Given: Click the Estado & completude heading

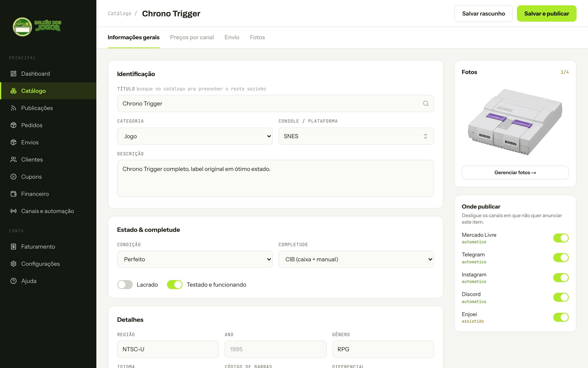Looking at the screenshot, I should point(148,230).
